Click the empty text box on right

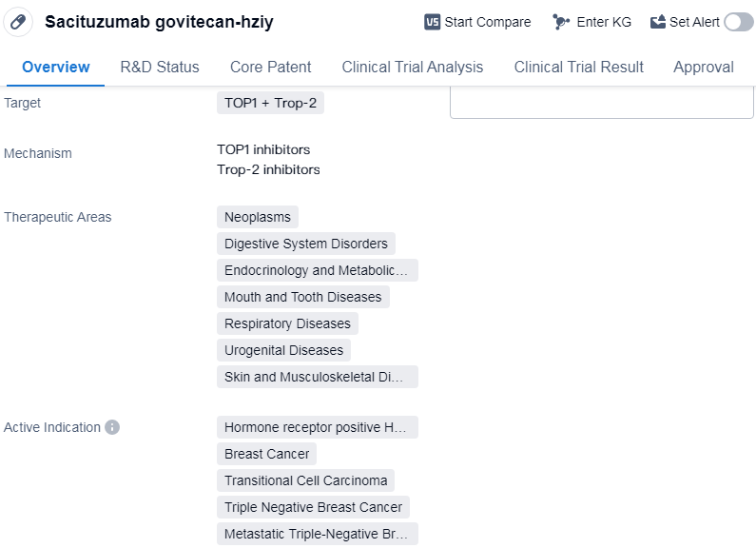[601, 103]
